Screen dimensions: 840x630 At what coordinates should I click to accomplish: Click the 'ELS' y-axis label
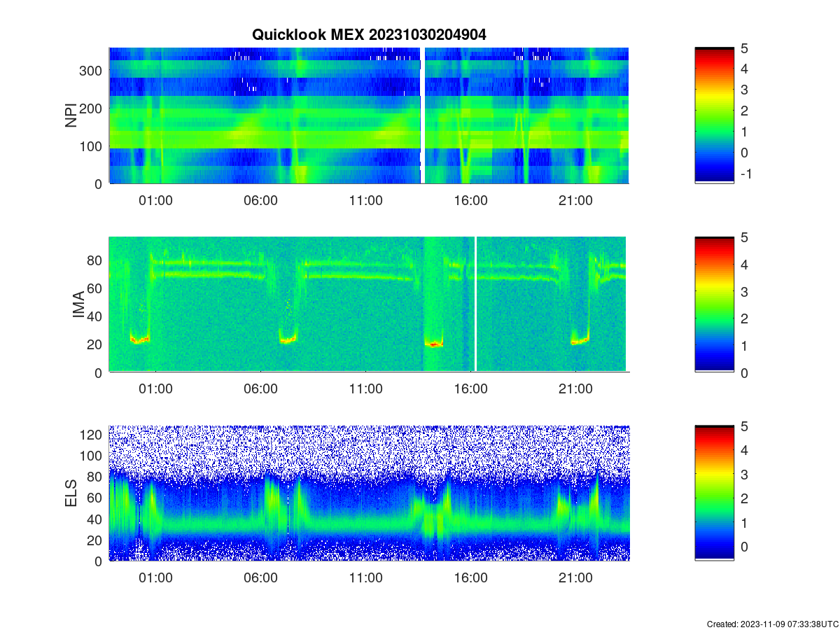point(71,493)
